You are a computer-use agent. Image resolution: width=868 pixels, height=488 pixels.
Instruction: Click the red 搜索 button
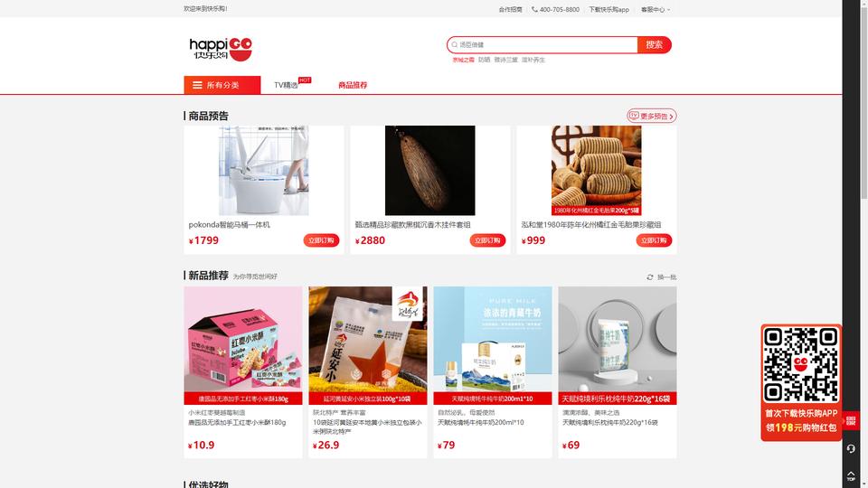pos(655,45)
